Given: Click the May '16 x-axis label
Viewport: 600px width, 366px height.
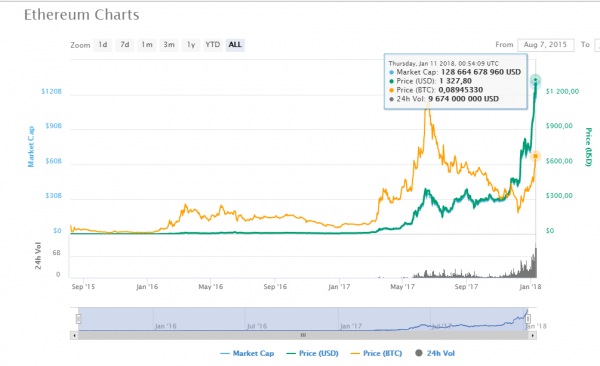Looking at the screenshot, I should [x=210, y=286].
